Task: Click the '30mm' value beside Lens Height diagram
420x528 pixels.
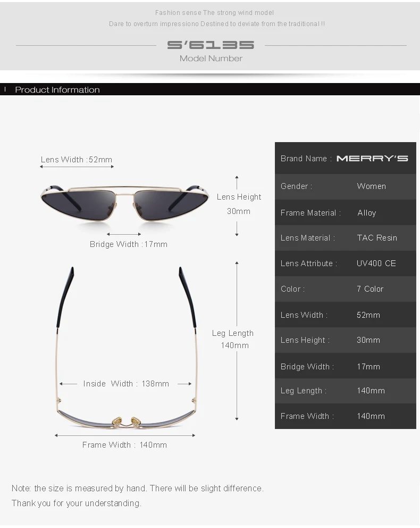Action: 238,211
